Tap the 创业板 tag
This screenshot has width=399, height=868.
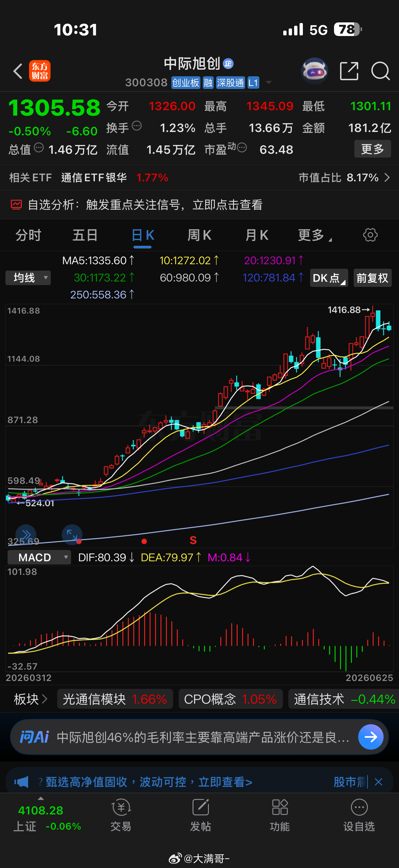tap(186, 83)
